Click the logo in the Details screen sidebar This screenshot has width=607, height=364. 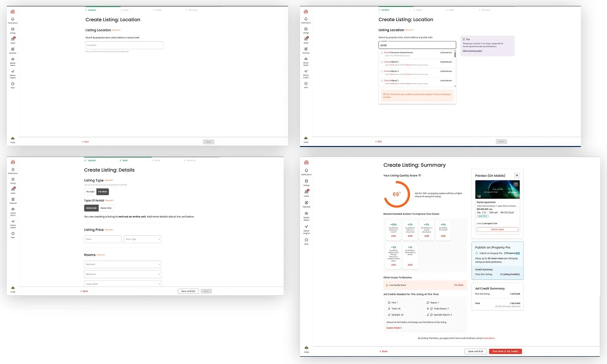click(13, 161)
